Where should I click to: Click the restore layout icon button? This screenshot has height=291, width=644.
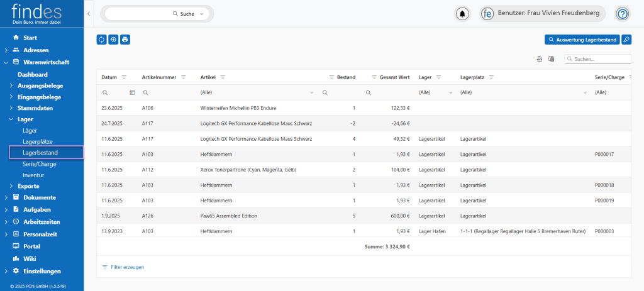coord(113,40)
